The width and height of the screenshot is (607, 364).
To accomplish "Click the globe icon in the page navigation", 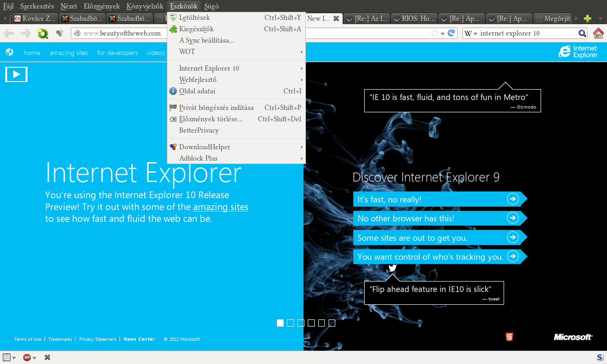I will click(x=9, y=52).
